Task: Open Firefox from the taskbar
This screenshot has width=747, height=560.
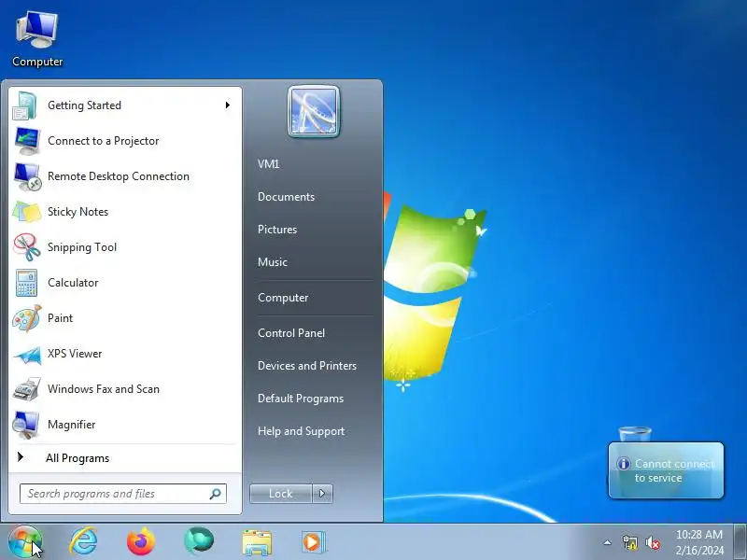Action: [141, 542]
